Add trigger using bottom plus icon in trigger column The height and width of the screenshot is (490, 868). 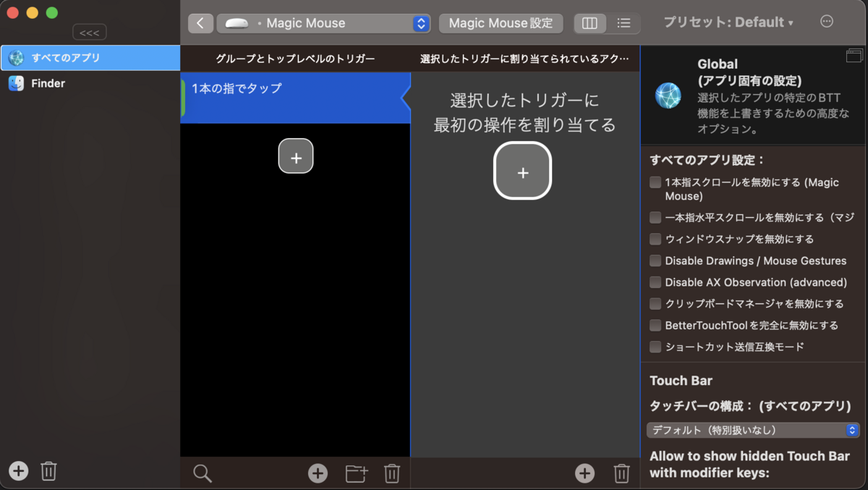pyautogui.click(x=318, y=473)
